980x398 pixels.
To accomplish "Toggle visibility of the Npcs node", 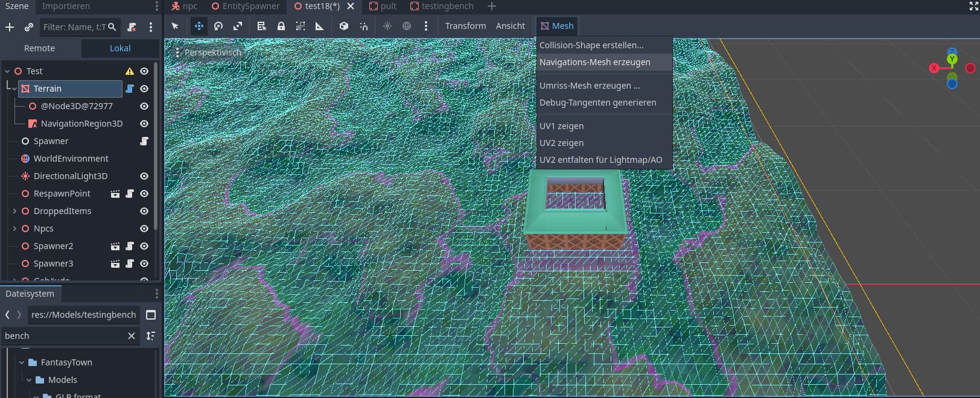I will [144, 229].
